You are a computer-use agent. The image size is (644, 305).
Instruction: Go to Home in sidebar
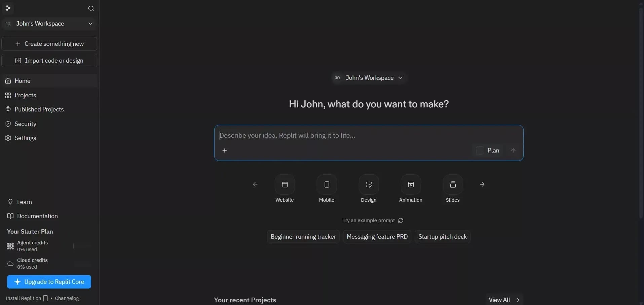click(49, 81)
